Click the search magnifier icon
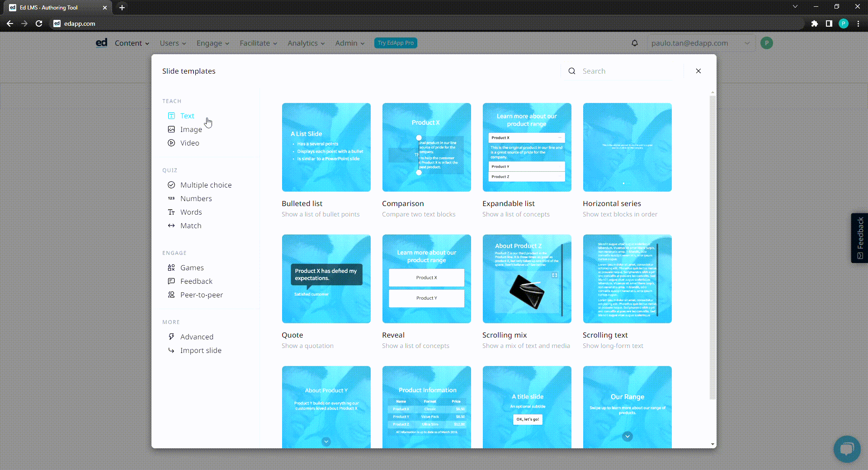 (572, 71)
